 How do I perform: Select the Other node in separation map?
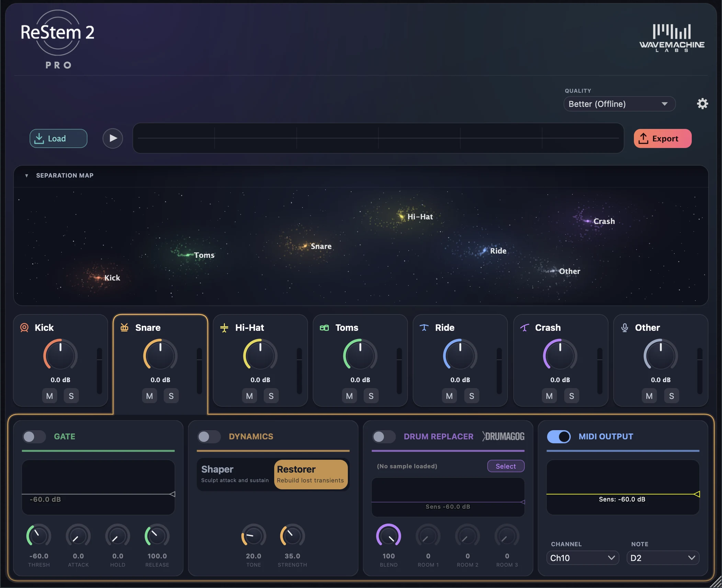(x=552, y=271)
